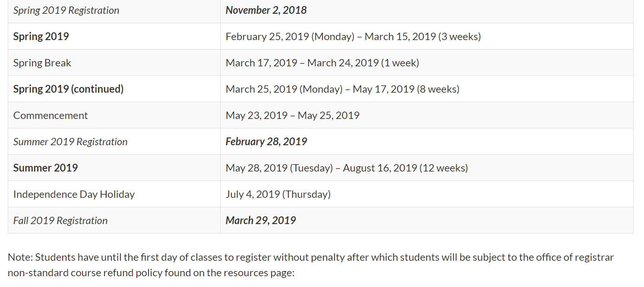This screenshot has height=287, width=644.
Task: Click the Spring 2019 Registration row label
Action: [66, 10]
